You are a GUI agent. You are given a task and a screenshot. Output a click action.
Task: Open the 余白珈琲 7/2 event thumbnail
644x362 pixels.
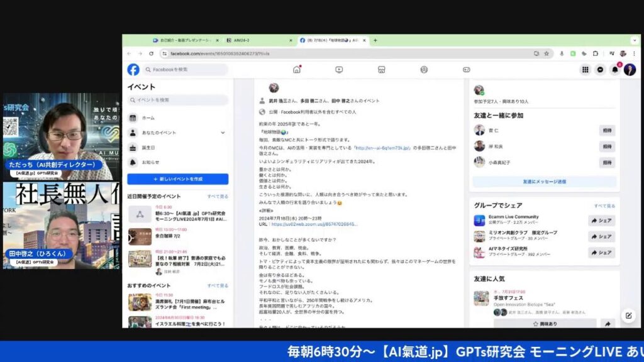140,236
